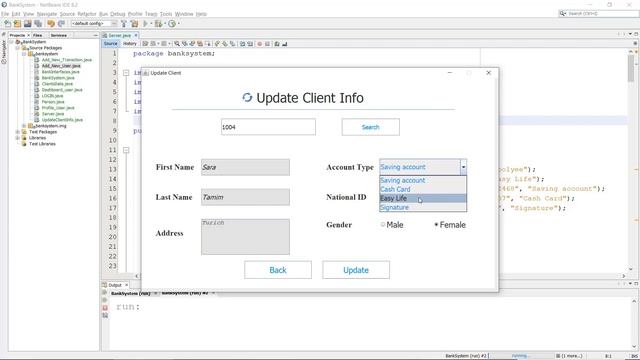The height and width of the screenshot is (360, 640).
Task: Click the Java window icon in Update Client title
Action: point(146,73)
